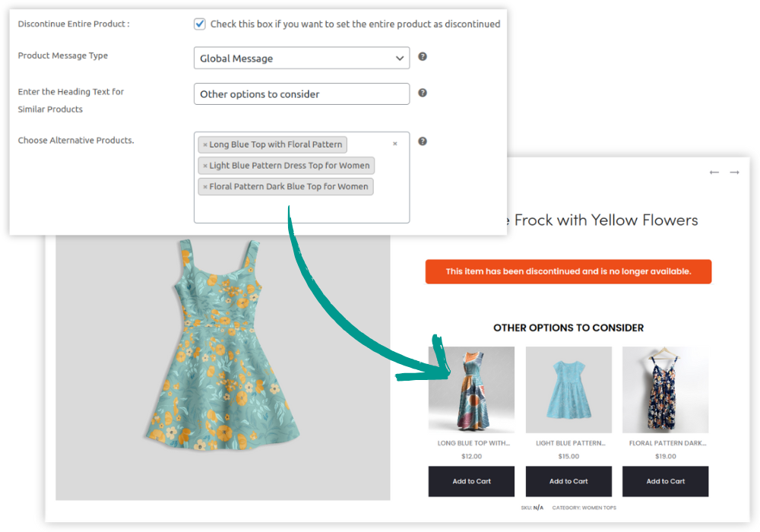The image size is (760, 532).
Task: Uncheck the Discontinue Entire Product checkbox
Action: coord(200,24)
